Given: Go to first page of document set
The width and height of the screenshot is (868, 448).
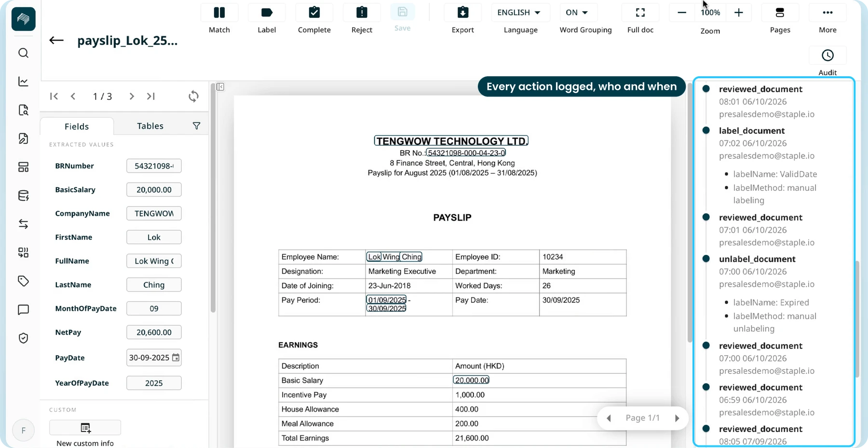Looking at the screenshot, I should 54,97.
